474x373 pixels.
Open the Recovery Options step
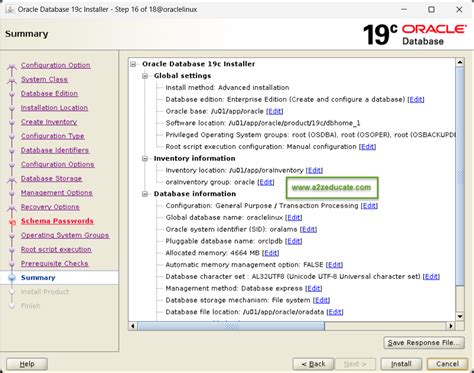[50, 207]
